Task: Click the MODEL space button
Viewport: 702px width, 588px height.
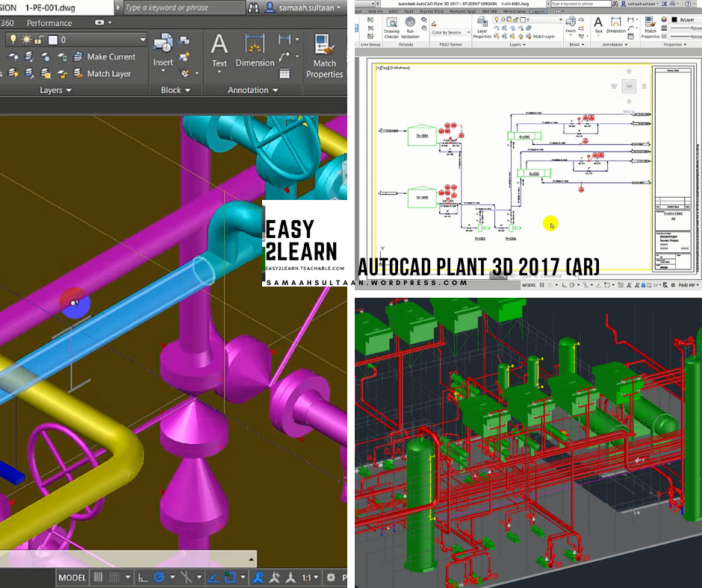Action: coord(72,578)
